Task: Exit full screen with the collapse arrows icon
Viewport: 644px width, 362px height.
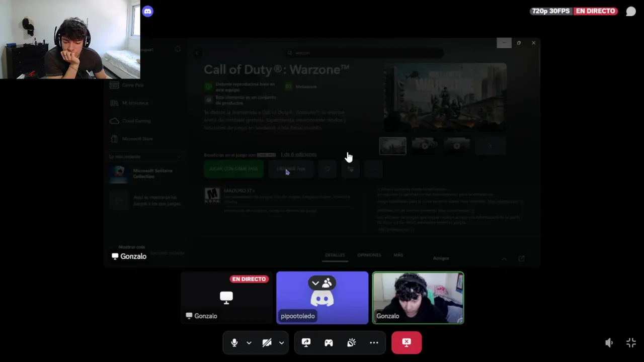Action: tap(631, 342)
